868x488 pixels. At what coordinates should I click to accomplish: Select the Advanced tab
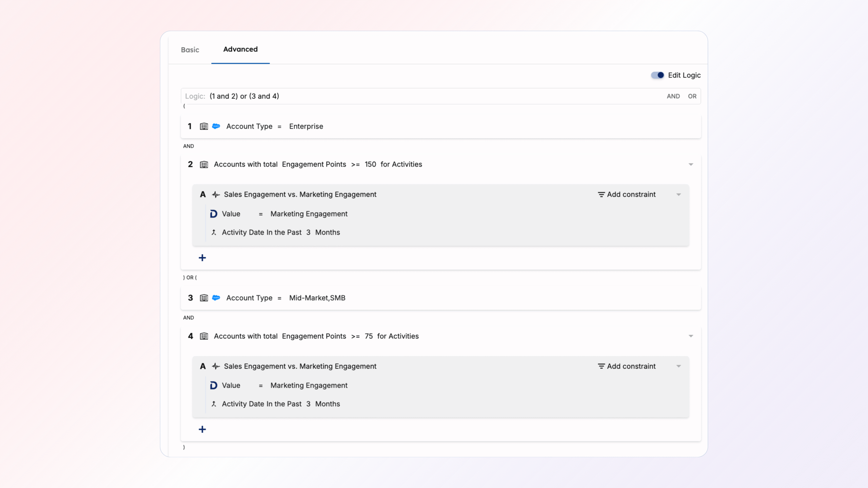(240, 49)
